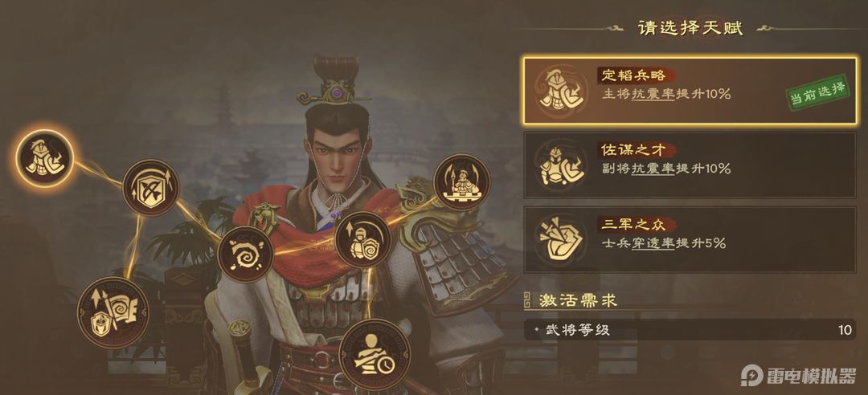868x395 pixels.
Task: Click the 定韬兵略 talent icon in list
Action: point(559,89)
